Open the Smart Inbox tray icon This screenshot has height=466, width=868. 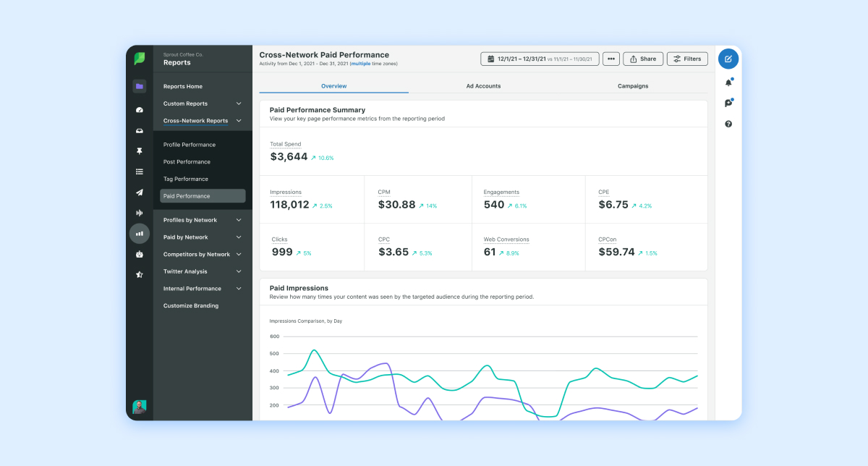coord(140,131)
